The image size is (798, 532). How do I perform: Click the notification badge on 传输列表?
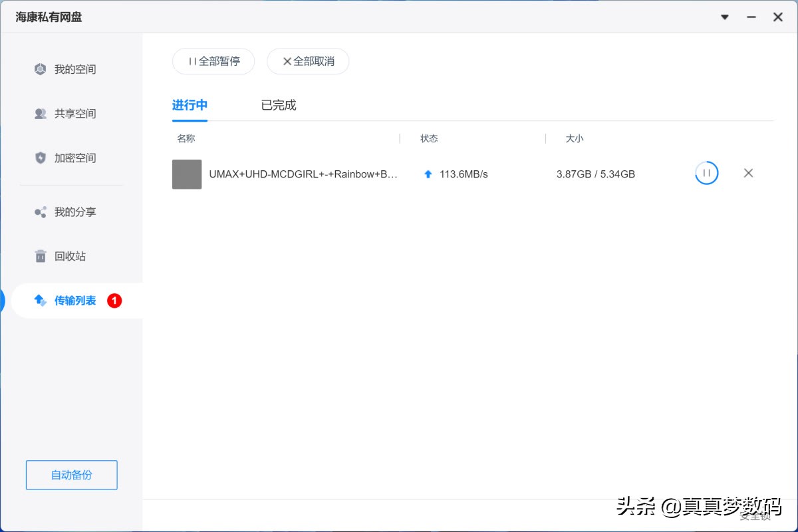[114, 301]
